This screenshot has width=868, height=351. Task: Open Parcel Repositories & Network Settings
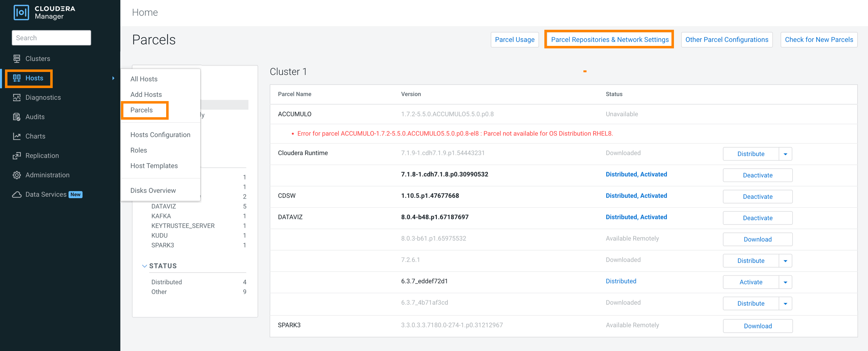(609, 40)
